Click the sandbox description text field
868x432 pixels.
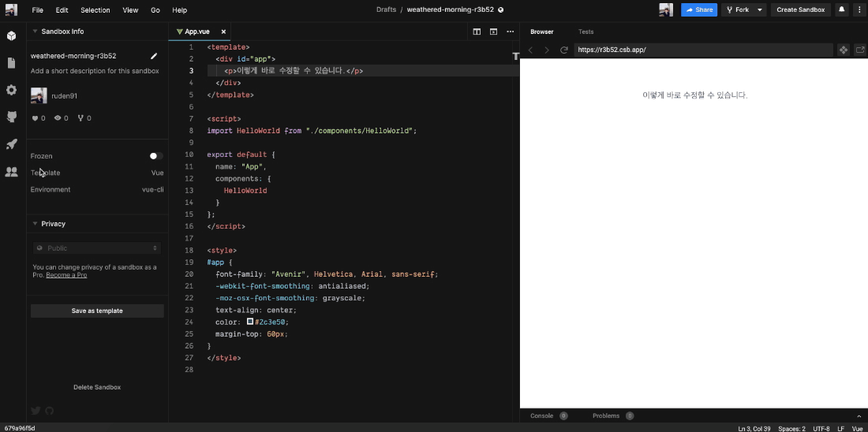(95, 71)
